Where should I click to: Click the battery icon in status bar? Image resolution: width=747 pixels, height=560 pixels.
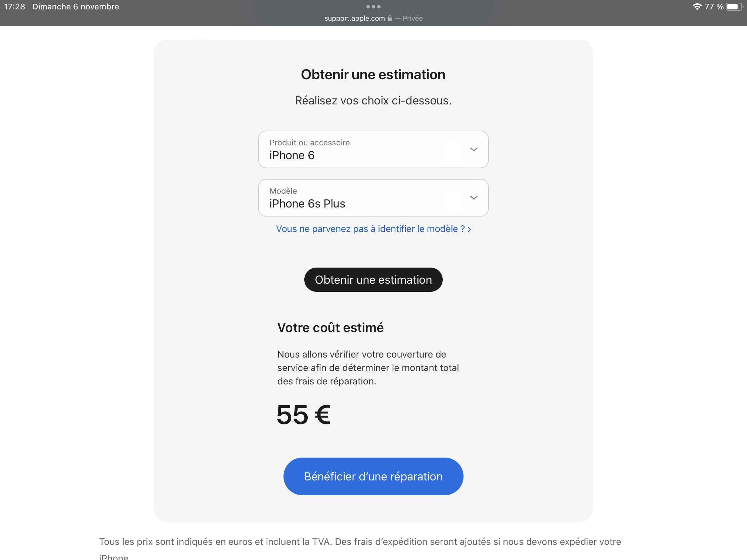pos(734,7)
